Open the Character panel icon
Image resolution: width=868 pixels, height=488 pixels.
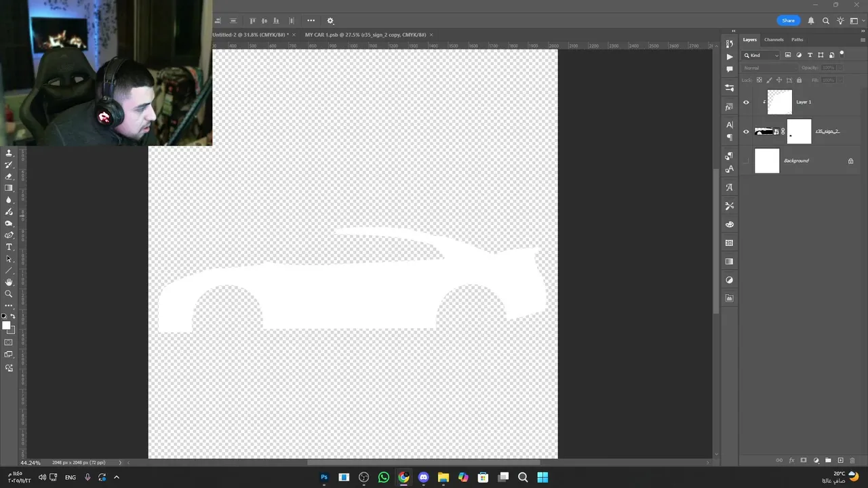[x=730, y=125]
